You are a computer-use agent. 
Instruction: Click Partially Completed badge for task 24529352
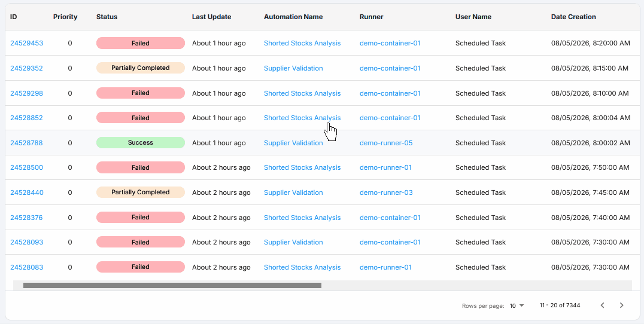(x=141, y=68)
